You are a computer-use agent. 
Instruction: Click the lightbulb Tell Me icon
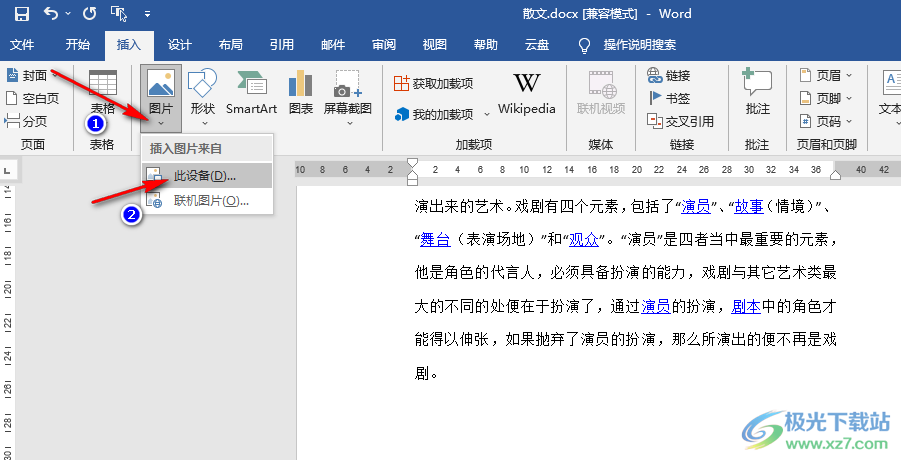pos(584,45)
